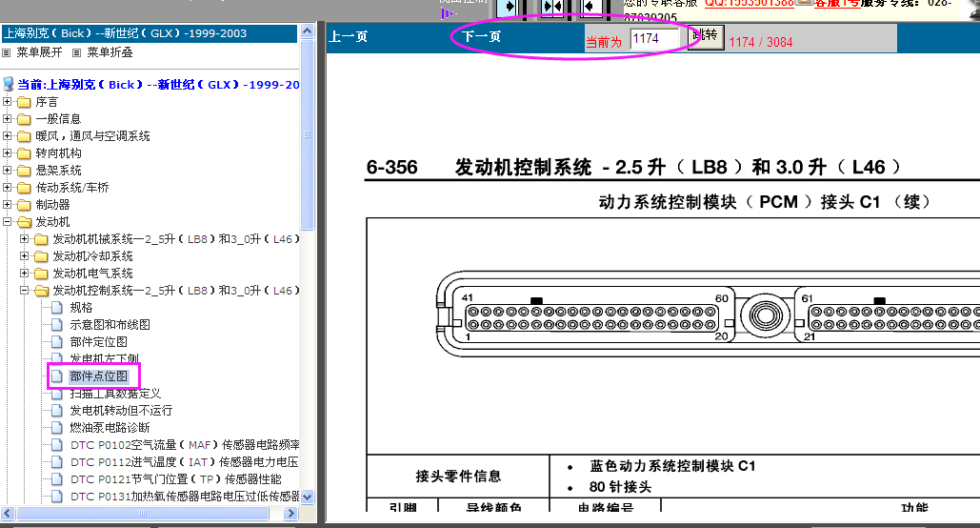Click the page icon beside 发电机转动但不运行
This screenshot has height=528, width=980.
(x=57, y=411)
